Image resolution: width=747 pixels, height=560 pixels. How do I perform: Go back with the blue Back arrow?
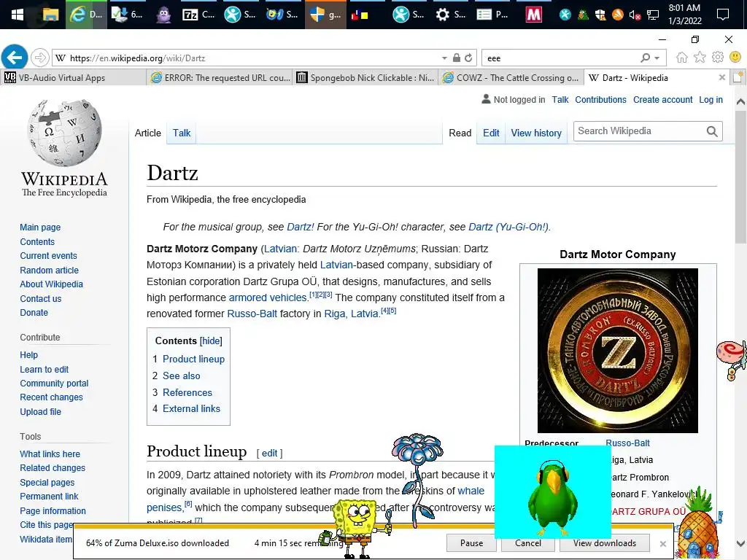(15, 58)
